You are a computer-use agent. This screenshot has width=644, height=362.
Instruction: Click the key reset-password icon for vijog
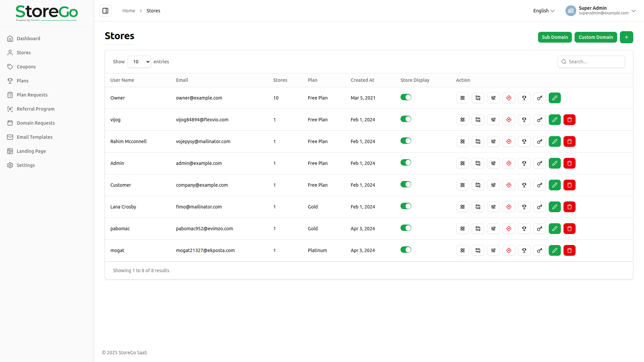coord(539,120)
